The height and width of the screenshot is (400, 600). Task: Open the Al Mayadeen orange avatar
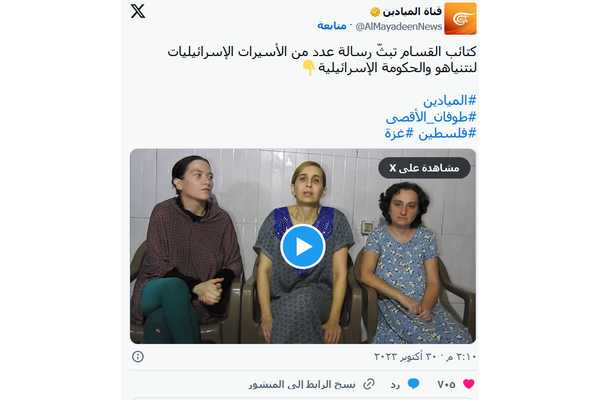coord(460,18)
